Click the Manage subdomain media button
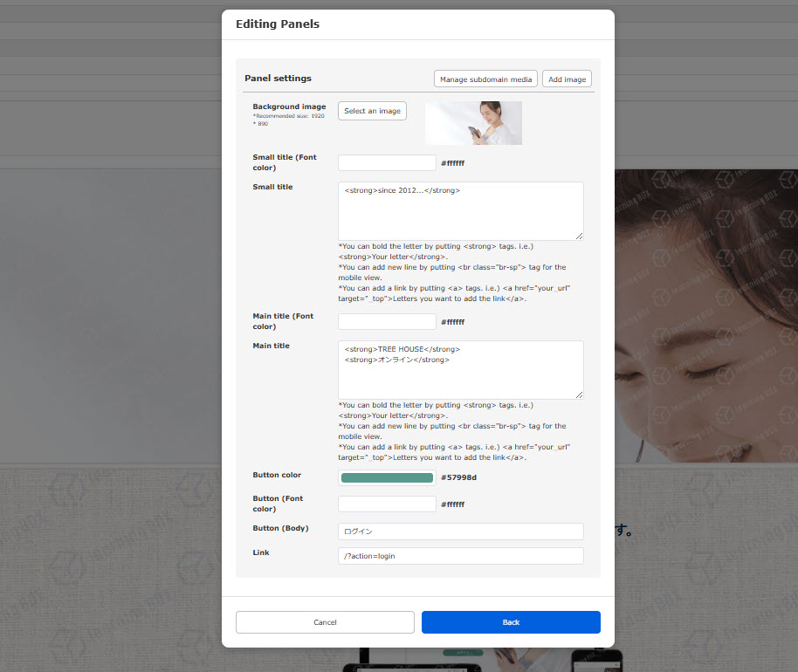The height and width of the screenshot is (672, 798). click(x=485, y=79)
